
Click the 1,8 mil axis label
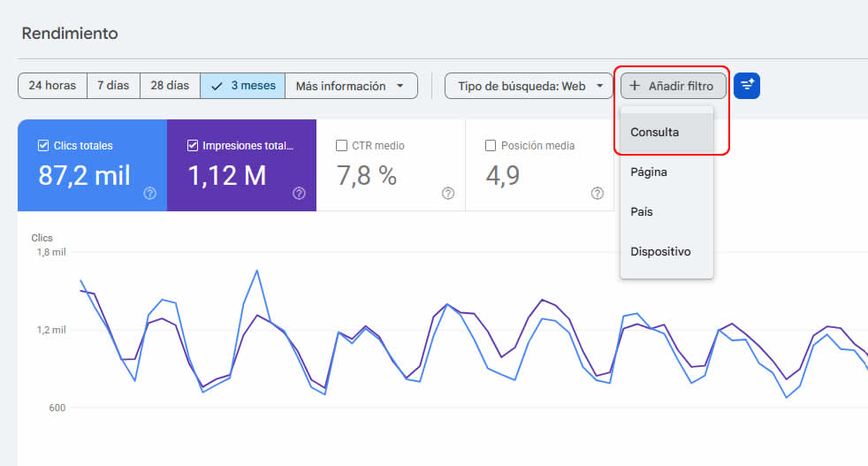51,252
